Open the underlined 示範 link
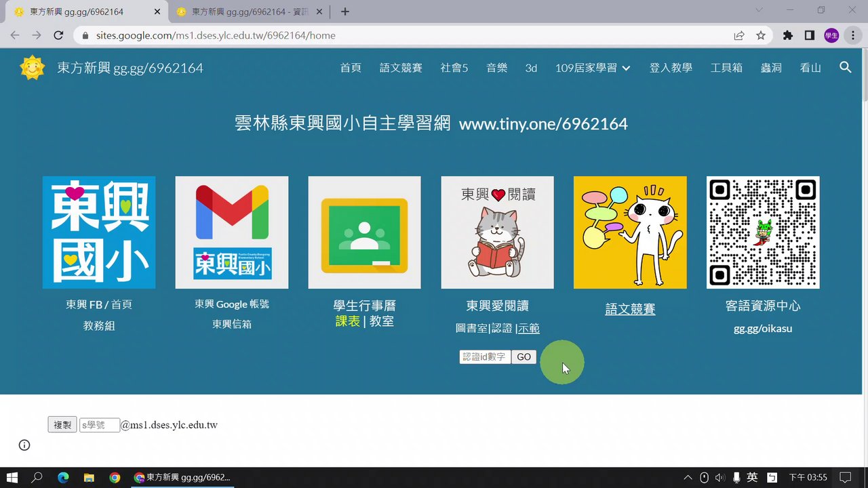The image size is (868, 488). pyautogui.click(x=529, y=328)
